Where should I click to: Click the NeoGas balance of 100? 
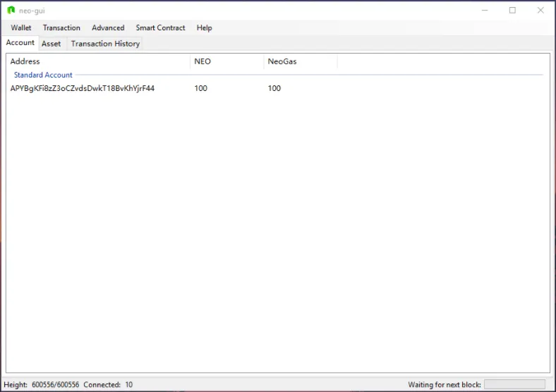[274, 88]
